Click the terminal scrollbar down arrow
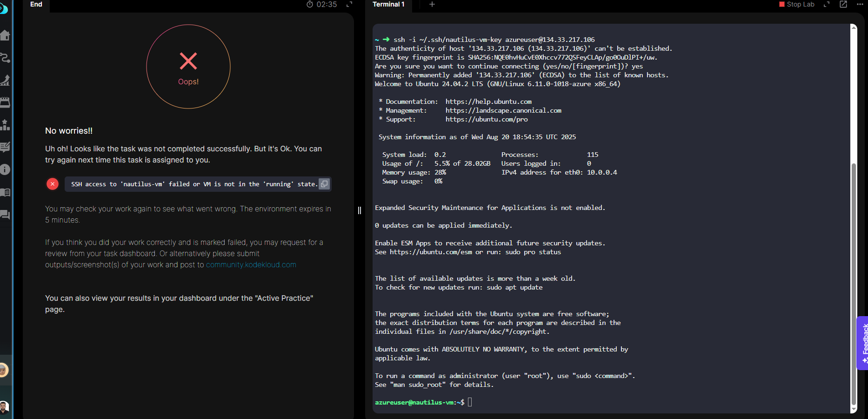Viewport: 868px width, 419px height. [854, 409]
